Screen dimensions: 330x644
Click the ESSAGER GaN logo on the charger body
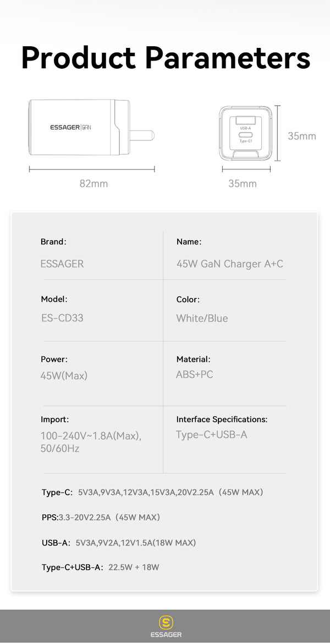pyautogui.click(x=70, y=127)
